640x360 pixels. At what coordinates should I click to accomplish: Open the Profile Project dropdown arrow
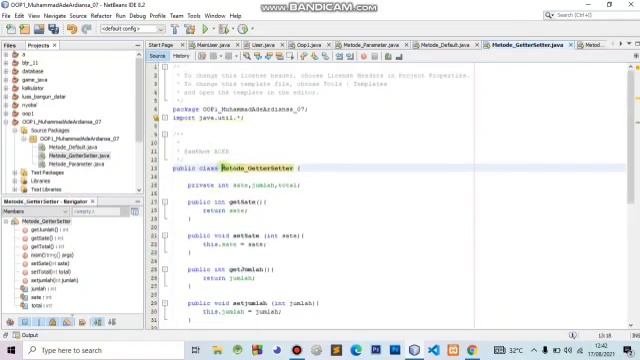tap(252, 29)
